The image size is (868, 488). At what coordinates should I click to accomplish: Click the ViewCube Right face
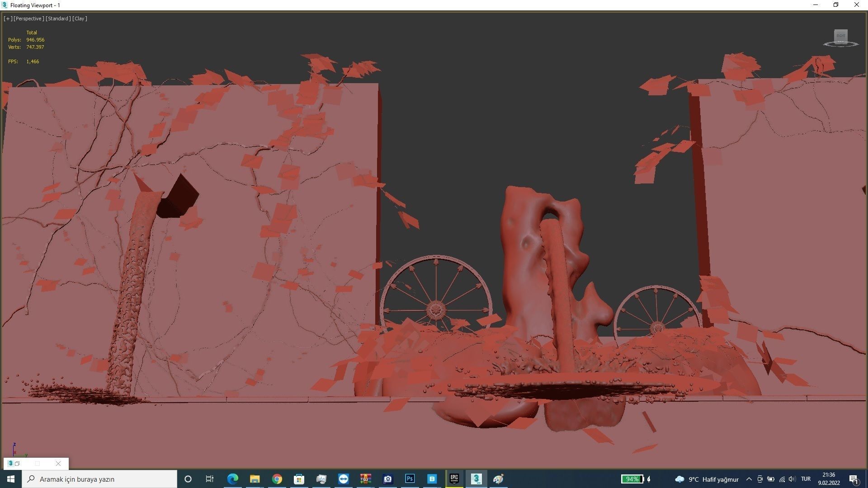tap(840, 36)
